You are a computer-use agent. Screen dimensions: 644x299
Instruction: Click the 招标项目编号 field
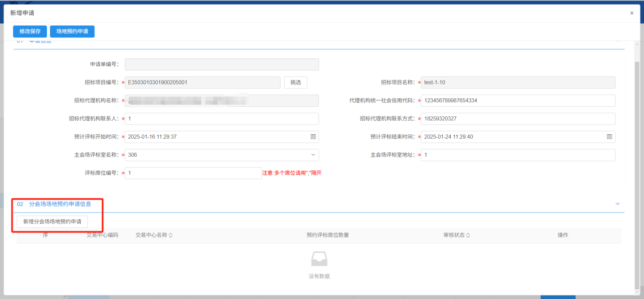[202, 82]
